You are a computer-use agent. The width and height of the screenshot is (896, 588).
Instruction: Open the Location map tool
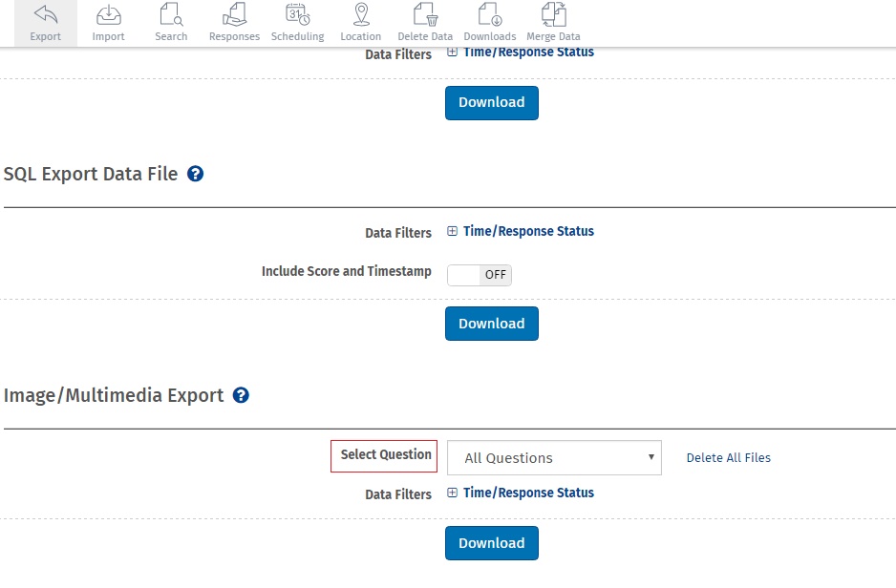360,23
